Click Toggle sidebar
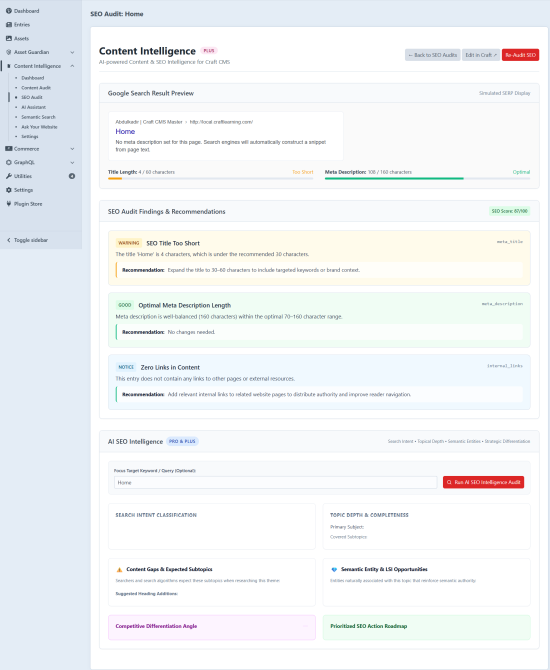The width and height of the screenshot is (550, 670). pos(31,240)
